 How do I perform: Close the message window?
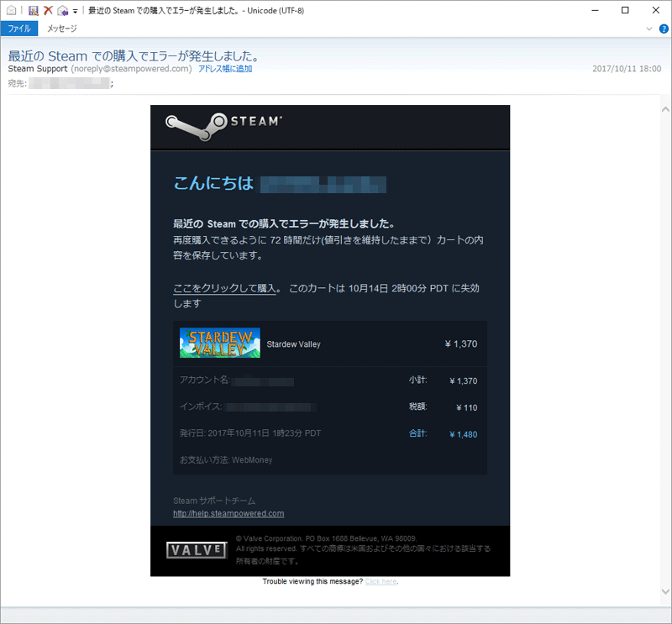pyautogui.click(x=656, y=10)
